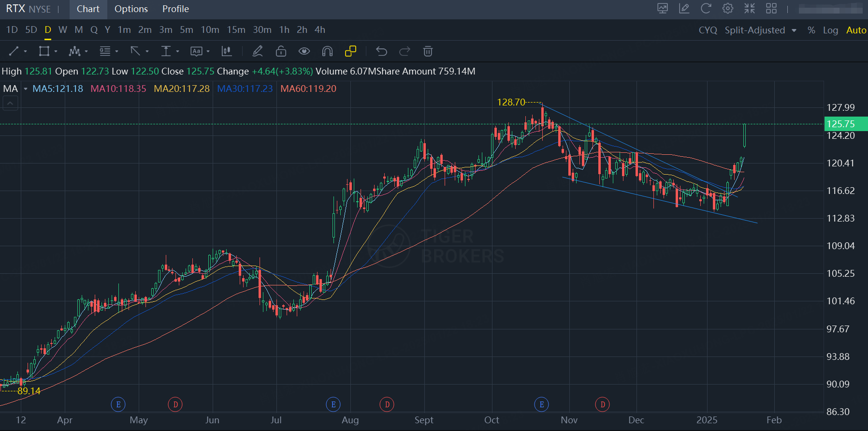Select the monthly M timeframe
This screenshot has width=868, height=431.
click(x=79, y=30)
